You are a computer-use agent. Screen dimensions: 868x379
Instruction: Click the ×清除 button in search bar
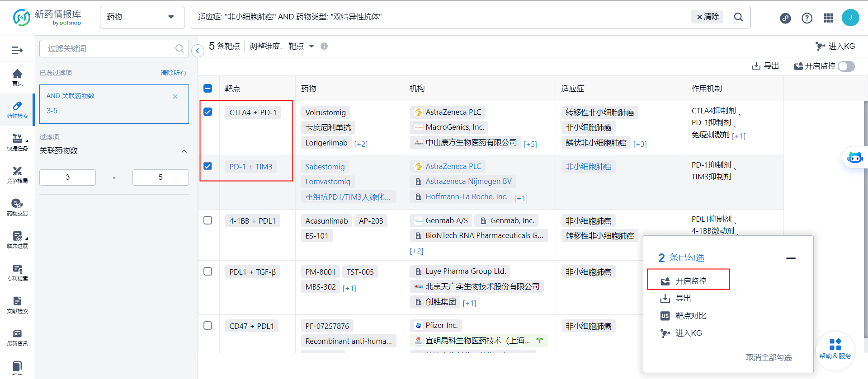[707, 17]
